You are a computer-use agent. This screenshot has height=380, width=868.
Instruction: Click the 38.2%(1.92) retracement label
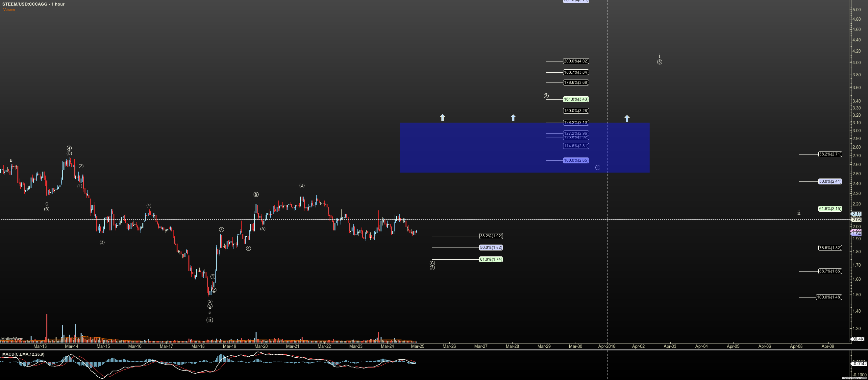point(491,236)
